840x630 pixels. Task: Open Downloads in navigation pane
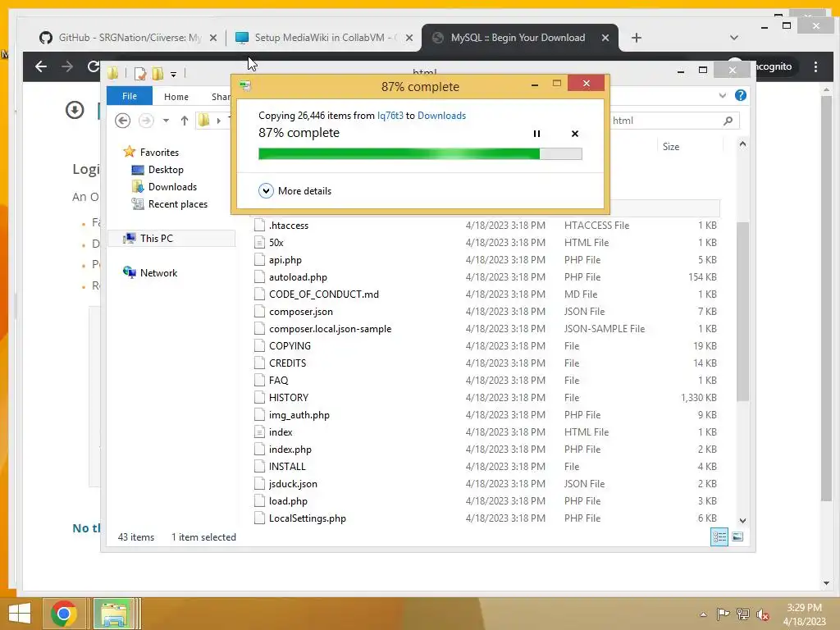(x=172, y=186)
